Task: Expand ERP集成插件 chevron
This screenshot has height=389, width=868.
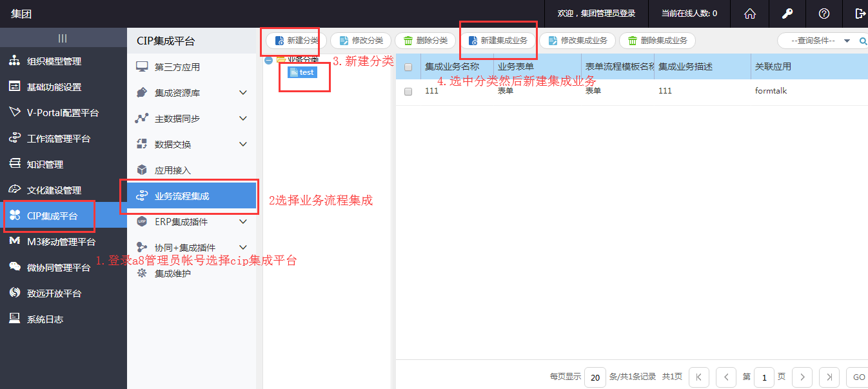Action: (x=243, y=222)
